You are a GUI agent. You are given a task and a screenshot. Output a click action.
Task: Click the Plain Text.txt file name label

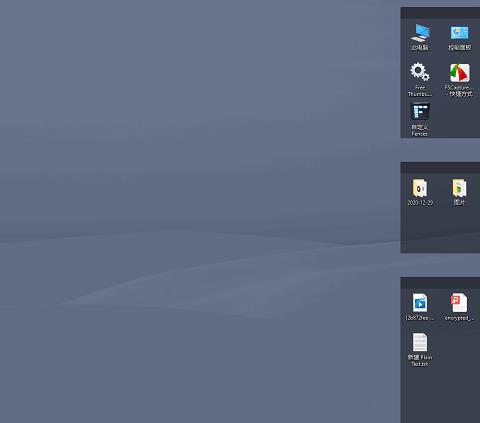tap(420, 361)
